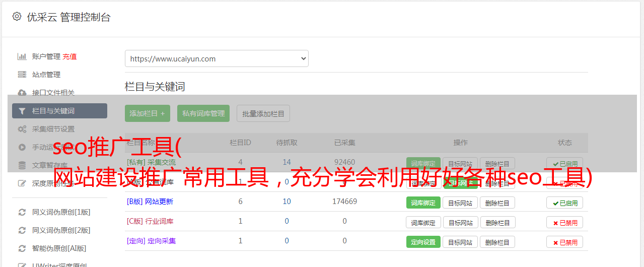Screen dimensions: 644x267
Task: Select 智能伪原创[AI版] sidebar label
Action: (59, 248)
